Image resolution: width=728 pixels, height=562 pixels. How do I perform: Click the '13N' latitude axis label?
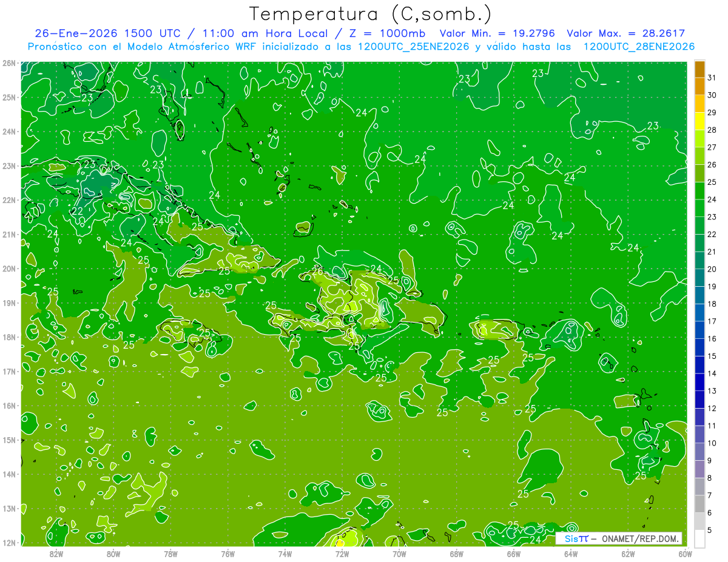9,508
